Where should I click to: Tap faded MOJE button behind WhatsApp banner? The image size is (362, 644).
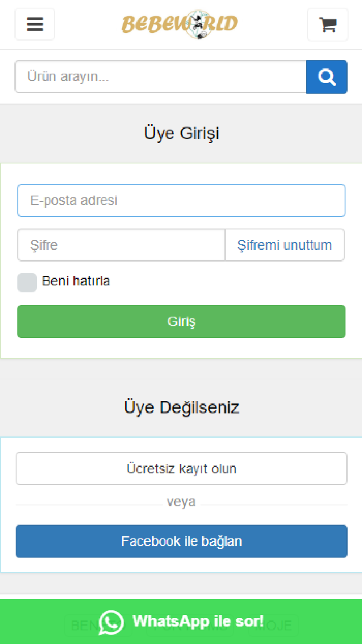(273, 626)
